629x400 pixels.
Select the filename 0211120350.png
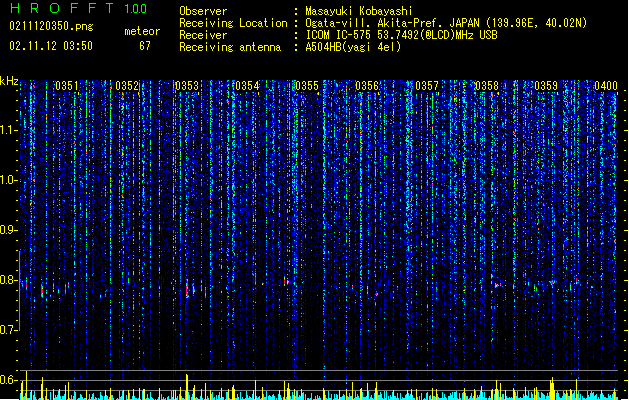tap(51, 26)
